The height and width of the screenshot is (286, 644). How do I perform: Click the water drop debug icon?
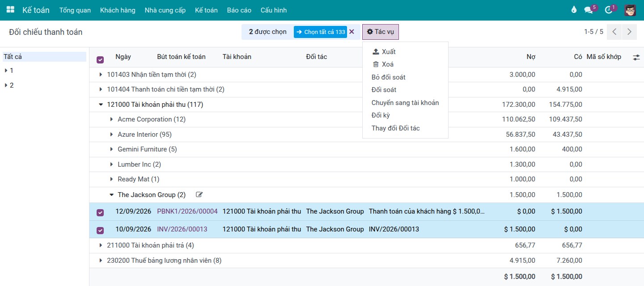click(574, 10)
